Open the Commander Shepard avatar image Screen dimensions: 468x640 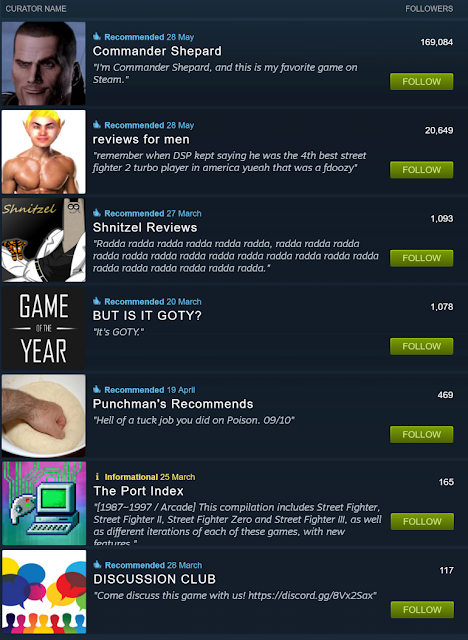coord(44,63)
